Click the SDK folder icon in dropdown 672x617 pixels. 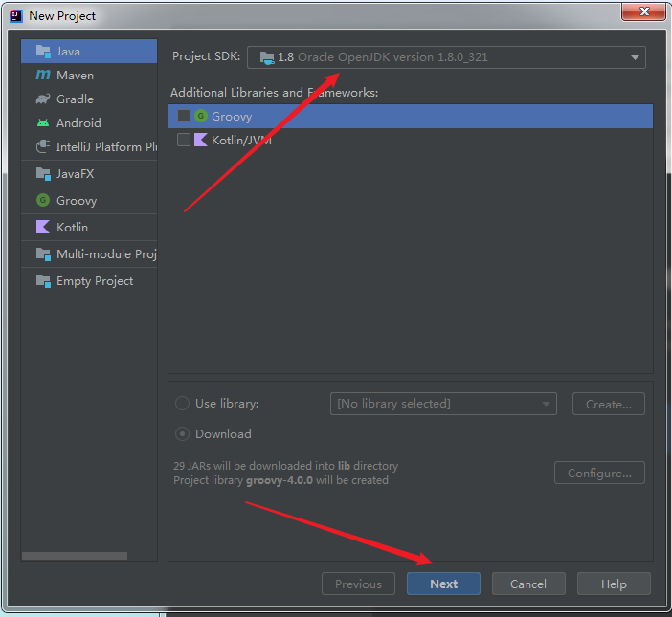[x=267, y=57]
